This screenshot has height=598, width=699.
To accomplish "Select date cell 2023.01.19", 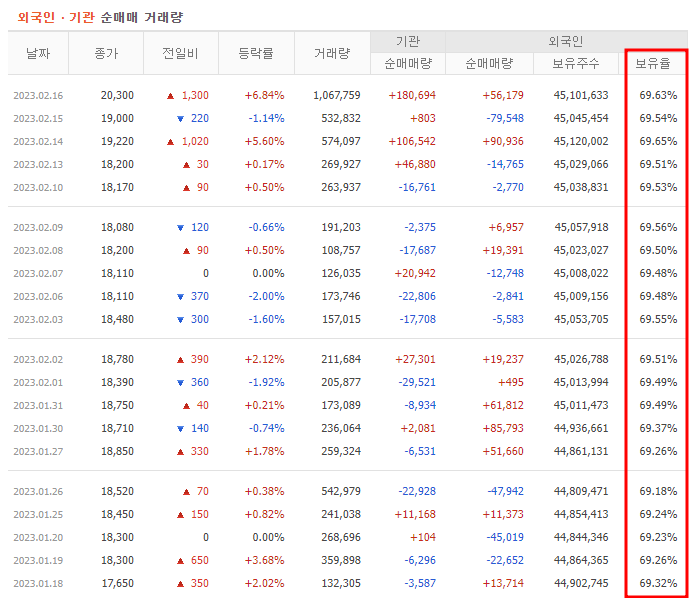I will tap(38, 561).
